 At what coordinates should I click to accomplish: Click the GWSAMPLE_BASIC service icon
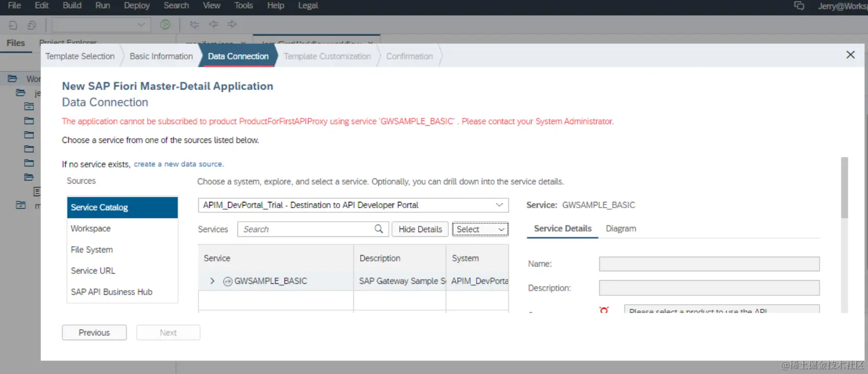228,282
